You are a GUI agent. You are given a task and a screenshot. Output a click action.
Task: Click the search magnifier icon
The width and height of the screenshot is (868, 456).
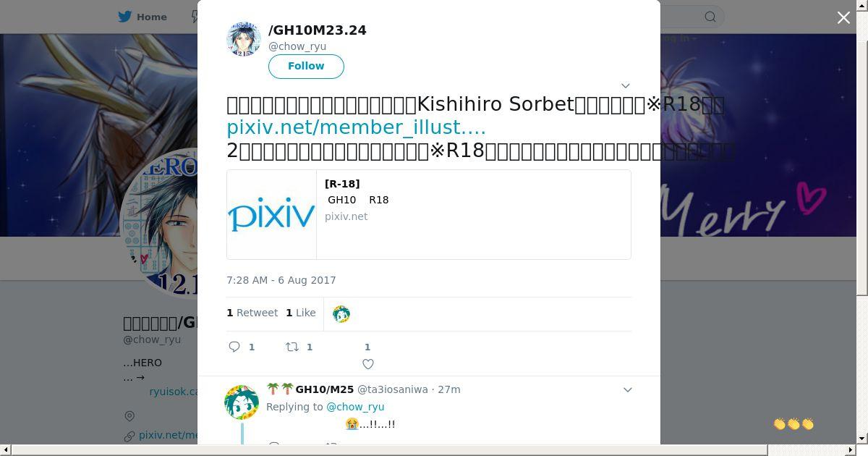pyautogui.click(x=710, y=17)
